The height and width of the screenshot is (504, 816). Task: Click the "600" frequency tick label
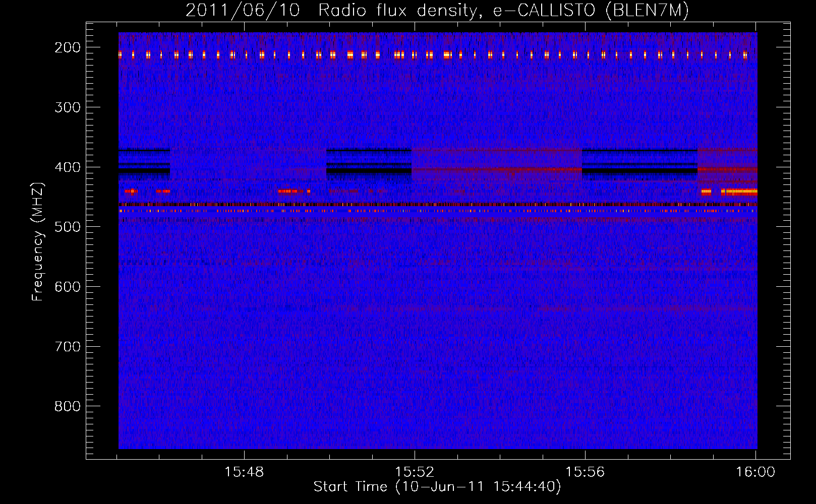[68, 287]
